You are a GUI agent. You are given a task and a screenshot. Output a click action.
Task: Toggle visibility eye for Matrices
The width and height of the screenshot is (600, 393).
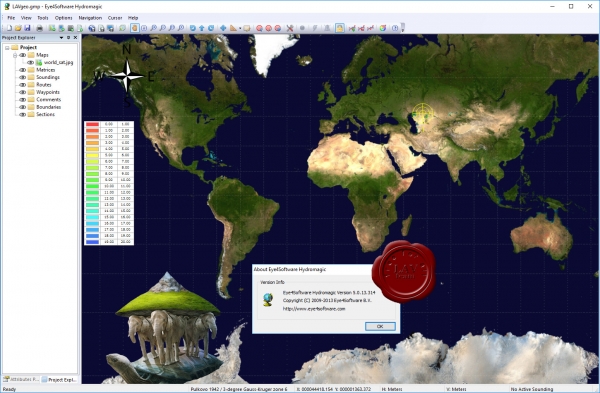coord(23,70)
